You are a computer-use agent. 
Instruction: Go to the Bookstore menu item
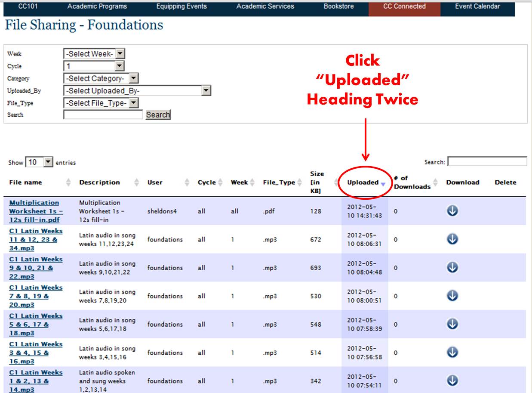339,6
